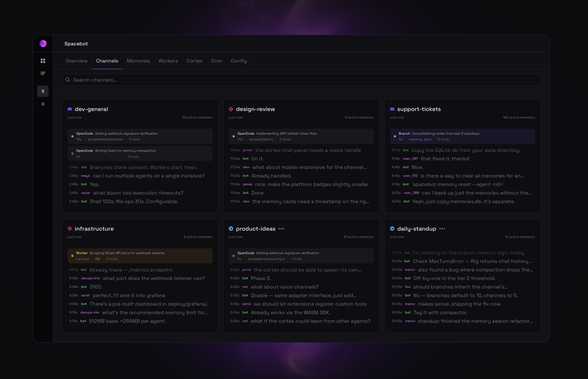This screenshot has width=588, height=379.
Task: Click the Slack icon beside design-review
Action: tap(231, 109)
